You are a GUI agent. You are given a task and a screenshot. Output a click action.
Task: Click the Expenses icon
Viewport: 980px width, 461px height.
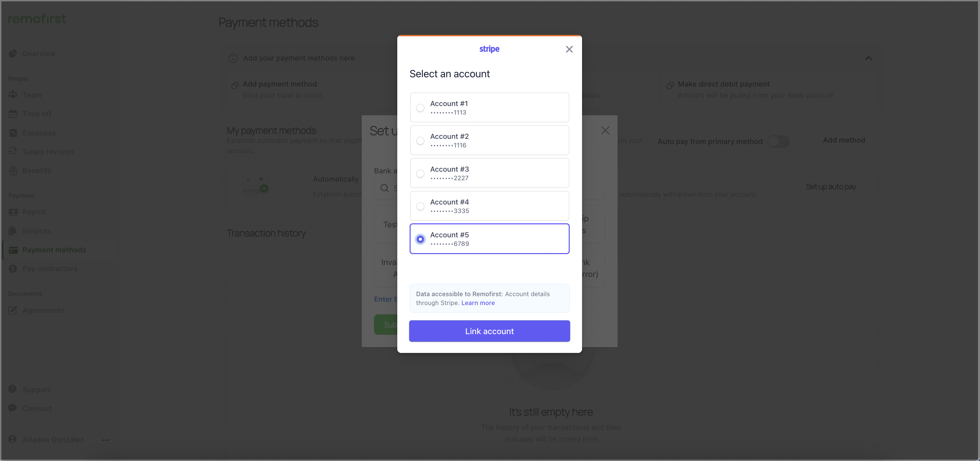coord(13,132)
